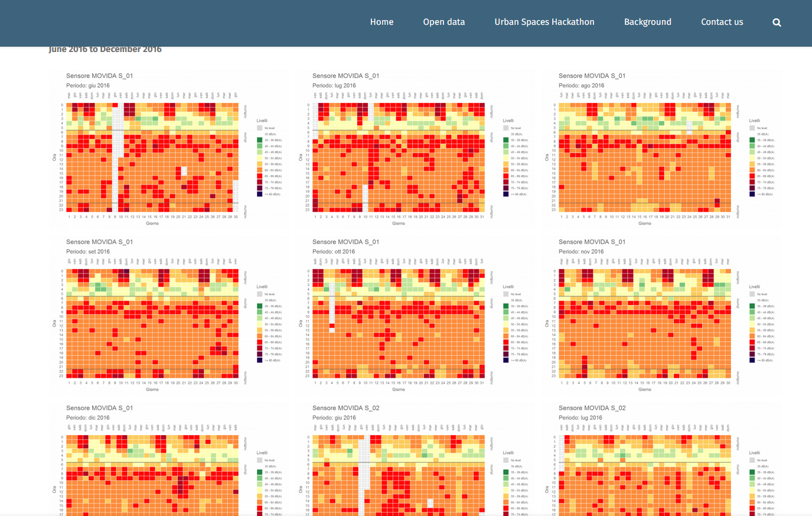Screen dimensions: 812x516
Task: Open the S_01 giu 2016 heatmap chart
Action: click(152, 157)
